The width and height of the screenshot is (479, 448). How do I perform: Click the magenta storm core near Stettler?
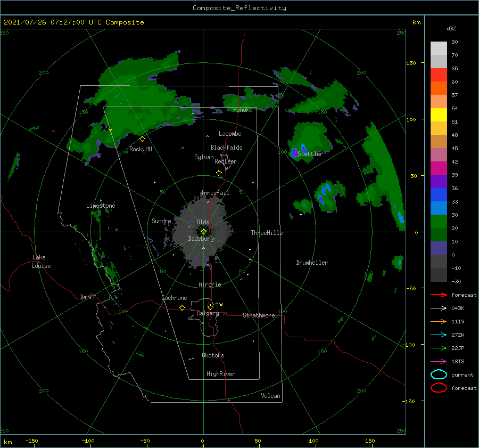[x=295, y=152]
